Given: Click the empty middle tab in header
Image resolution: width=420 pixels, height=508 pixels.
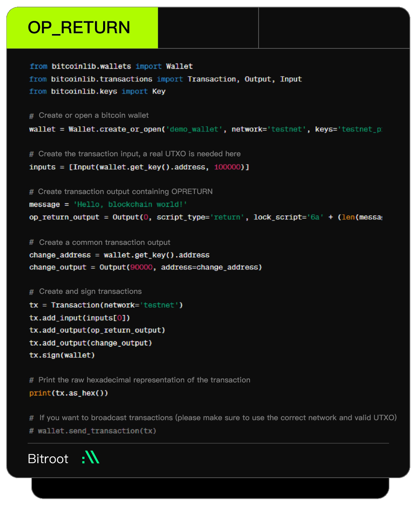Looking at the screenshot, I should [208, 28].
